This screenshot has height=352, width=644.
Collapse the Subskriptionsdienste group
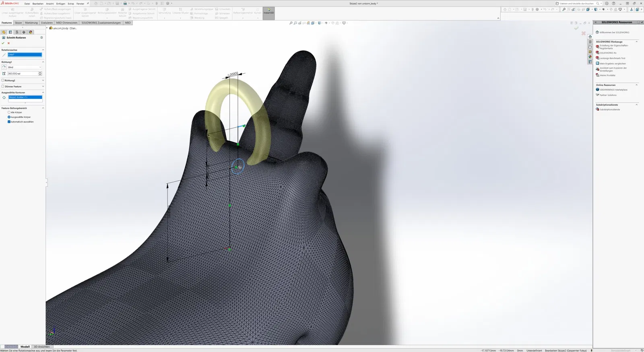pyautogui.click(x=636, y=105)
